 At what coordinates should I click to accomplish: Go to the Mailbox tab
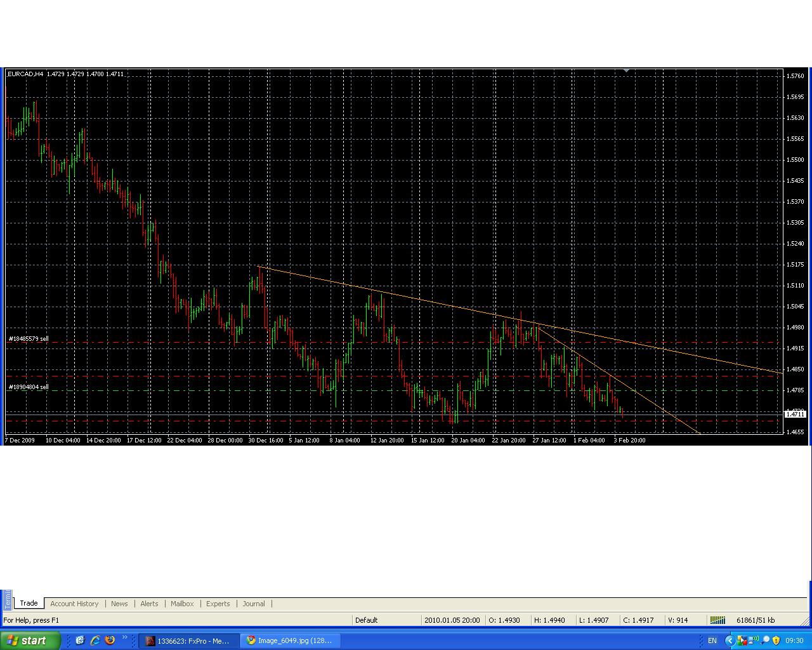pyautogui.click(x=182, y=604)
